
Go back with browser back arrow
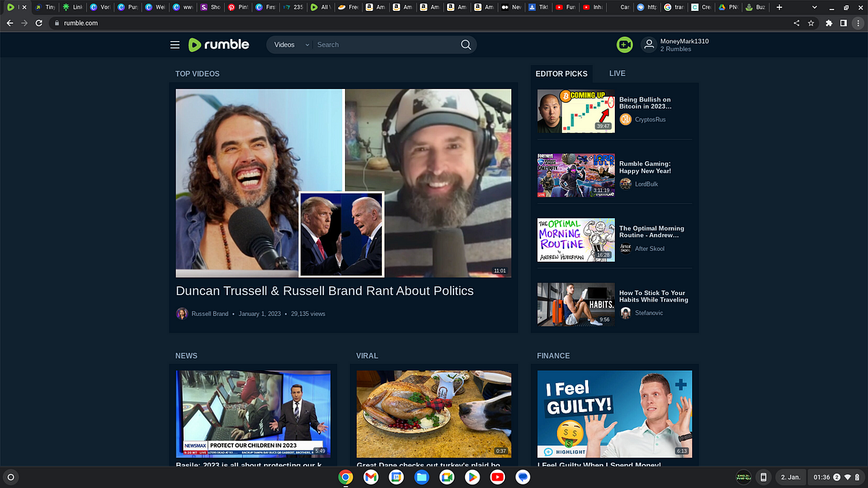(x=9, y=23)
